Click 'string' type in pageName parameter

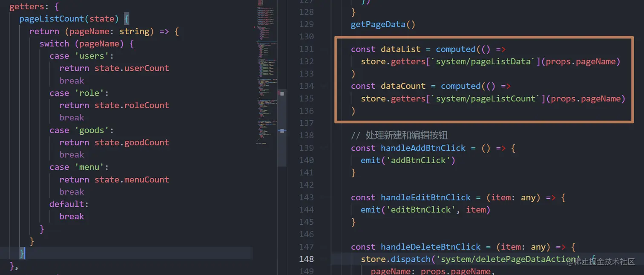pyautogui.click(x=134, y=31)
